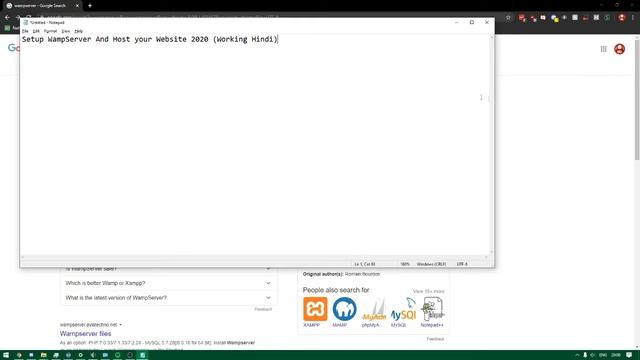Click the microphone tray icon
This screenshot has height=360, width=640.
585,355
